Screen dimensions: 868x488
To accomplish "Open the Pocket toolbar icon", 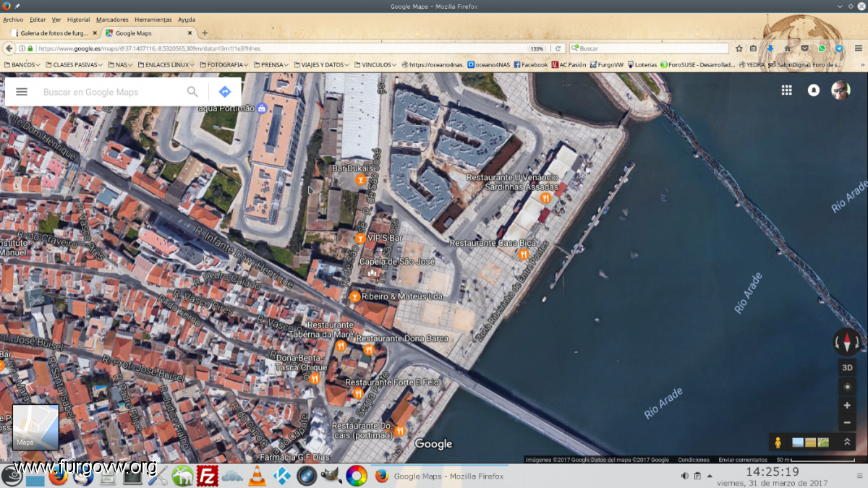I will pos(805,48).
